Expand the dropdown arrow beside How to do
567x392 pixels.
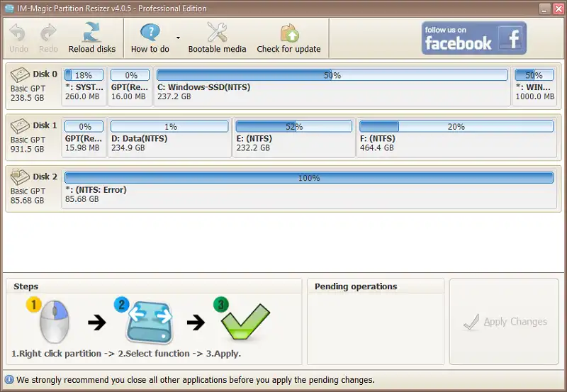[x=178, y=38]
